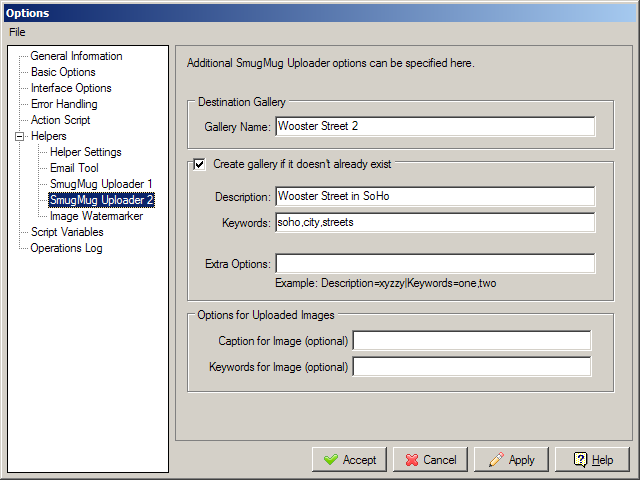
Task: Open Image Watermarker settings
Action: tap(96, 216)
